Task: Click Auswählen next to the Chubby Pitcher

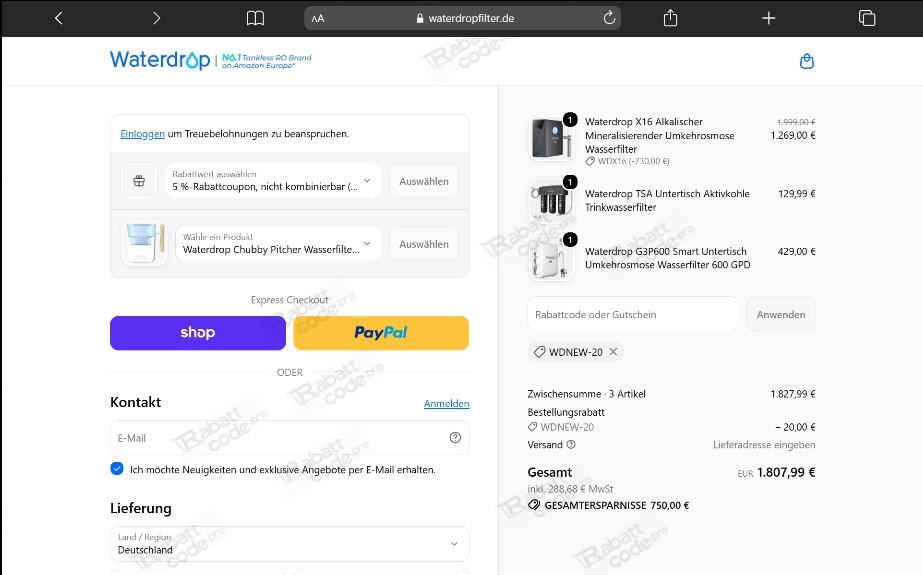Action: [x=424, y=244]
